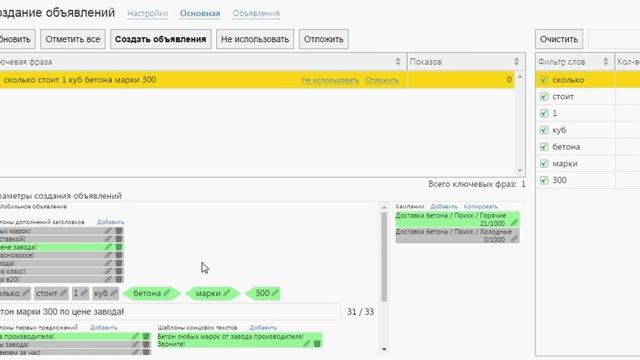Edit the header template ending 'асноярске!'

pyautogui.click(x=108, y=255)
